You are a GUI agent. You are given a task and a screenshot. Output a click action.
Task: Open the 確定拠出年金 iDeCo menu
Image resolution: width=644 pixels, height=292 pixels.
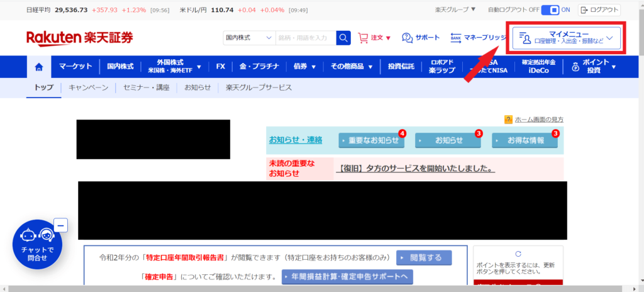click(x=538, y=67)
